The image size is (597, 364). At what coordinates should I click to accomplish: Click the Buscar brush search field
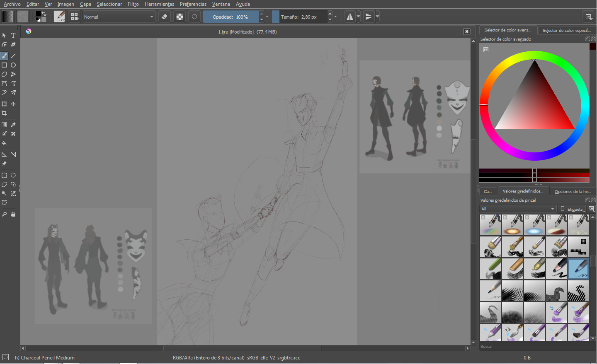534,347
